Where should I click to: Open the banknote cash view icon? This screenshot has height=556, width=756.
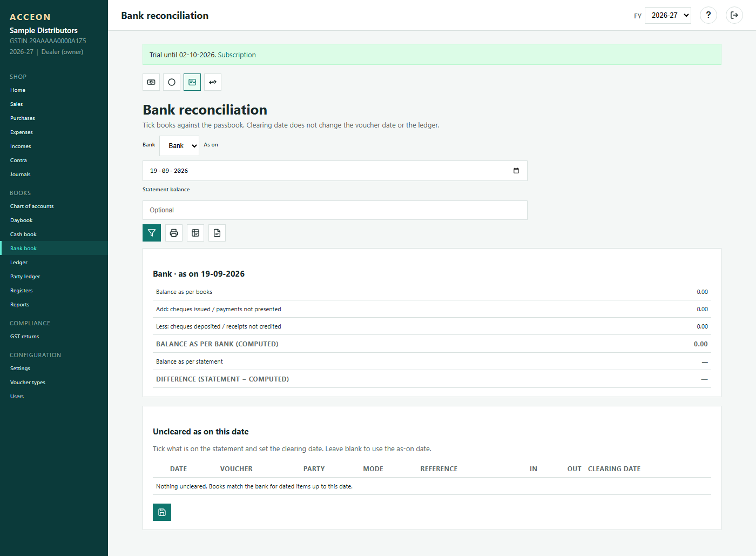pos(151,82)
